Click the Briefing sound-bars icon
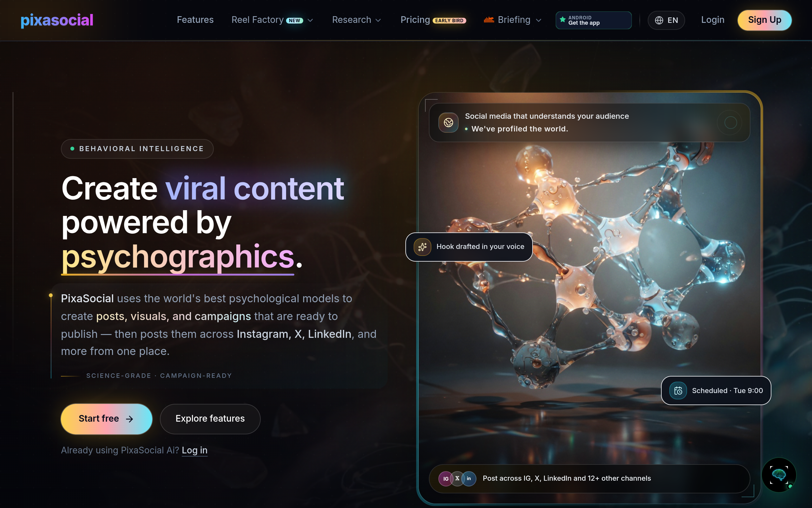812x508 pixels. click(489, 20)
